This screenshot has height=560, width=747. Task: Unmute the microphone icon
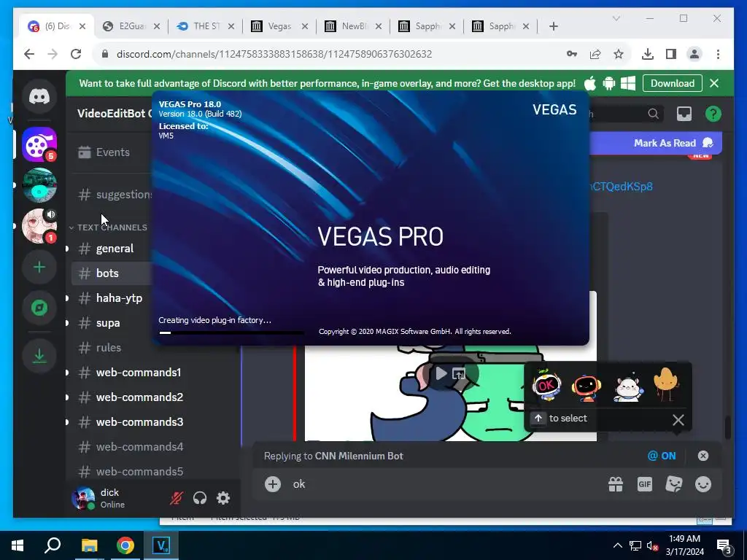pos(177,498)
